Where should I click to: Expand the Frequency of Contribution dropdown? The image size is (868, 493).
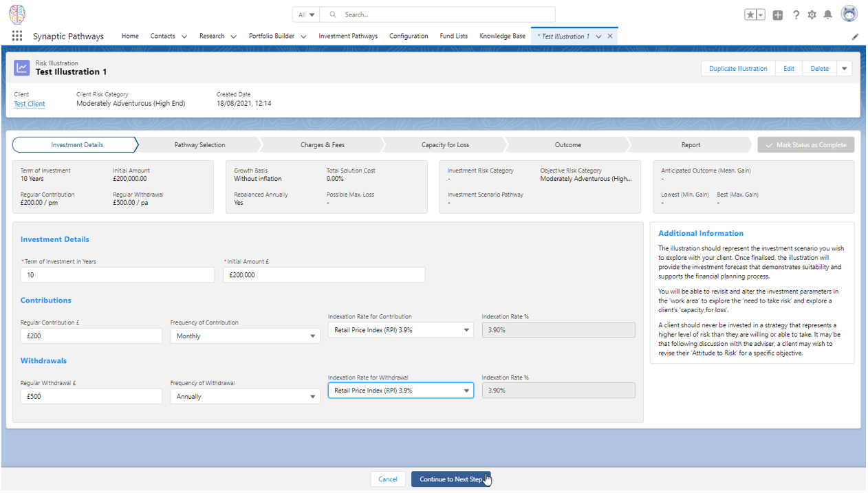[245, 336]
